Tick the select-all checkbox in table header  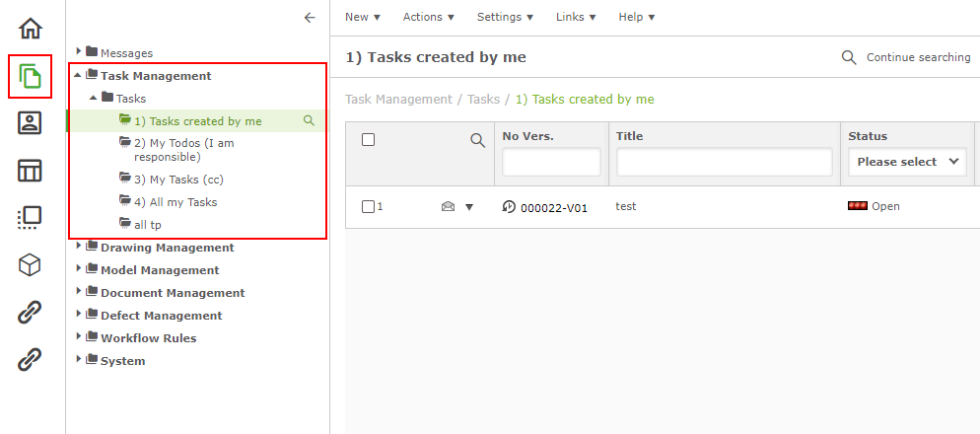click(369, 140)
